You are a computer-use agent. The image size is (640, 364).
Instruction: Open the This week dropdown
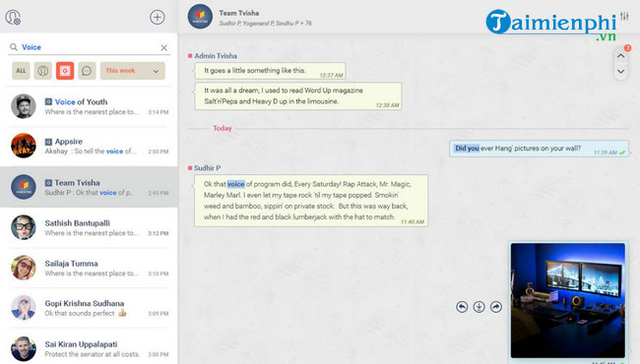[133, 71]
